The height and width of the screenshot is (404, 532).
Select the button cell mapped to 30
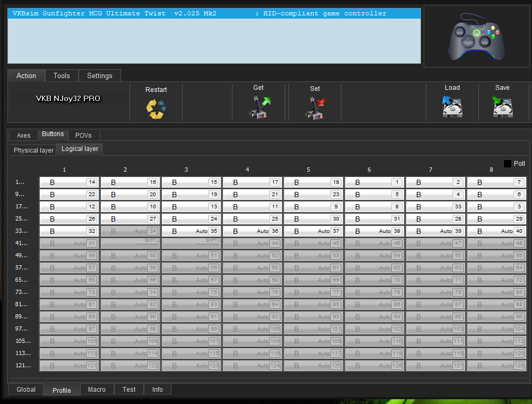point(313,219)
